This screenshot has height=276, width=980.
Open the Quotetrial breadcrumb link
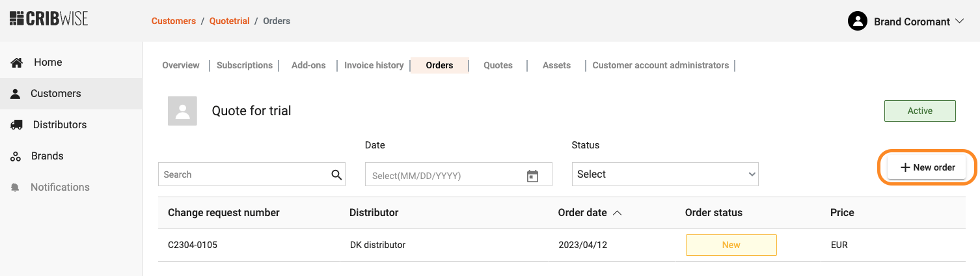tap(229, 21)
